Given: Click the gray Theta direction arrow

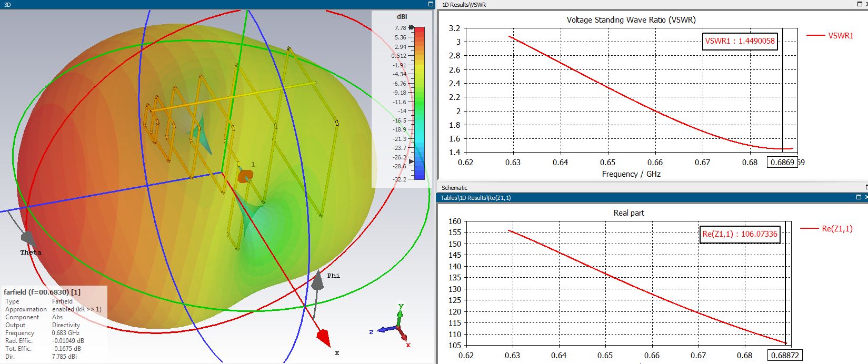Looking at the screenshot, I should (x=27, y=239).
